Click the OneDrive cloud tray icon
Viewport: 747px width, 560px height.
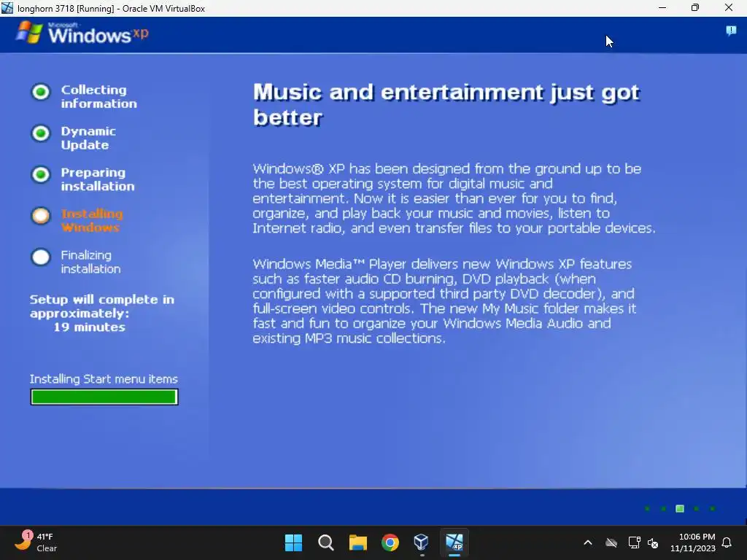(x=611, y=542)
